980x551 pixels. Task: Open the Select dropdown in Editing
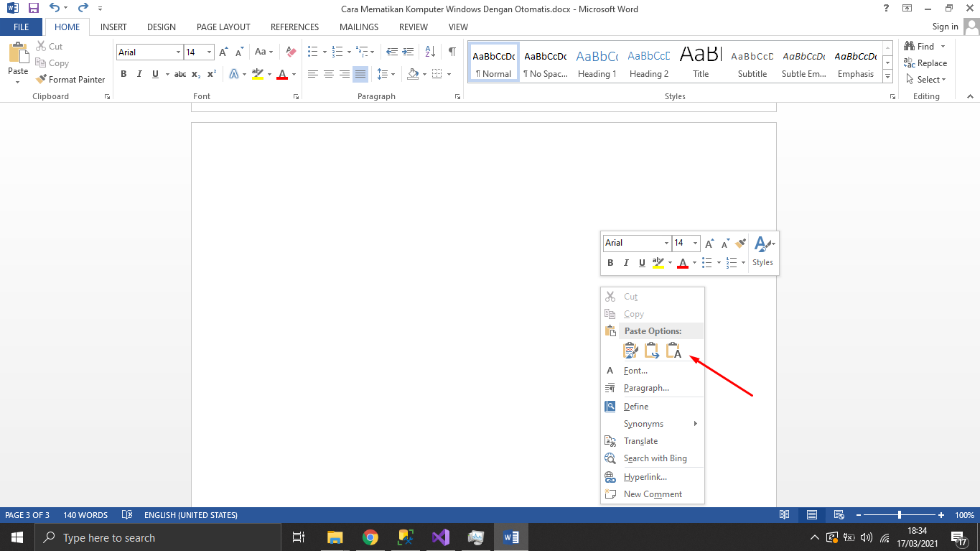(x=926, y=80)
